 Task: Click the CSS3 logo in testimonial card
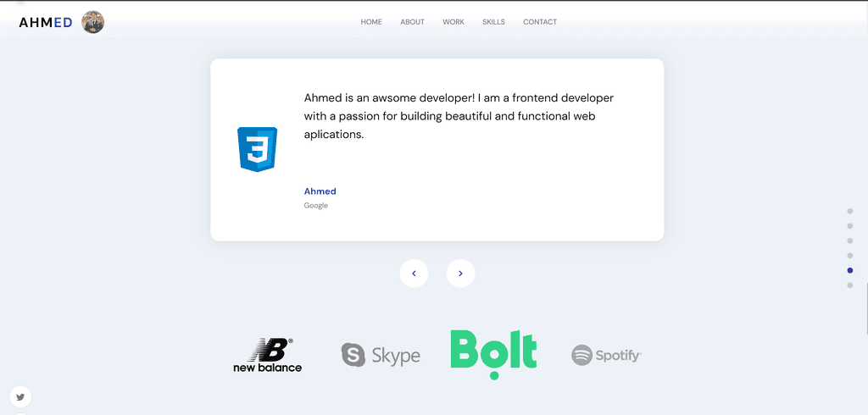pyautogui.click(x=258, y=149)
